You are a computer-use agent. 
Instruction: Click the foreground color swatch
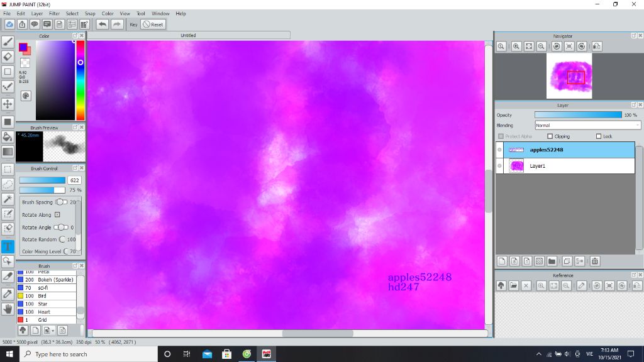23,47
